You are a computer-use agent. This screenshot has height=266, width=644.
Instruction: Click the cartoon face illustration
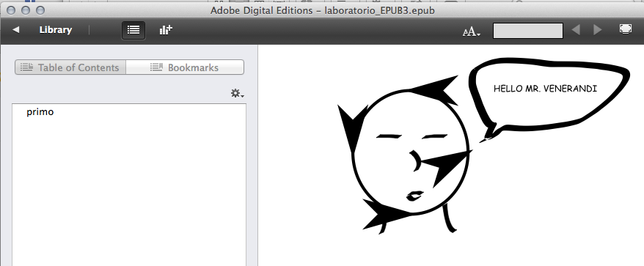[405, 155]
